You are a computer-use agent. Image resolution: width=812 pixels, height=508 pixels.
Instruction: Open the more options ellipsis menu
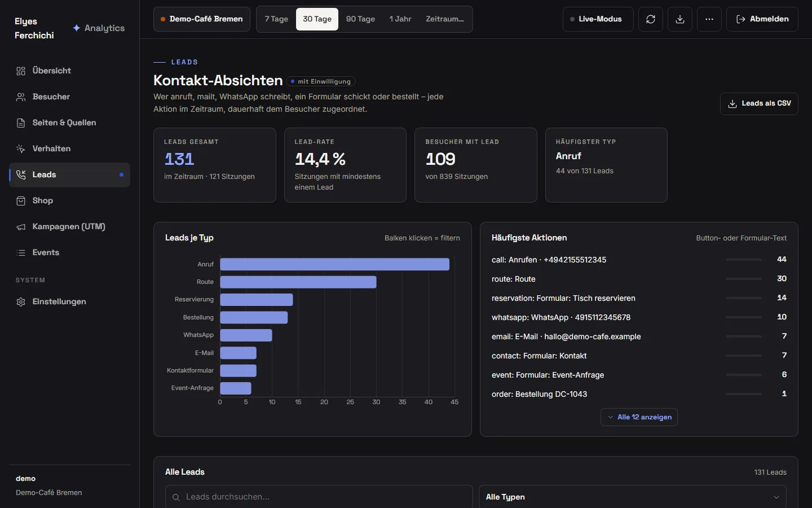pos(709,19)
